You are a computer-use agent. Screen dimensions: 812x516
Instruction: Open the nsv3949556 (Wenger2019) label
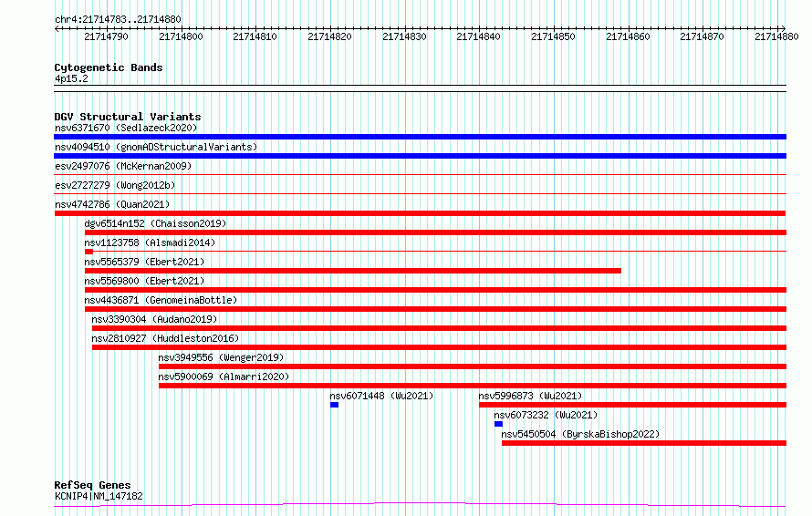pyautogui.click(x=221, y=357)
